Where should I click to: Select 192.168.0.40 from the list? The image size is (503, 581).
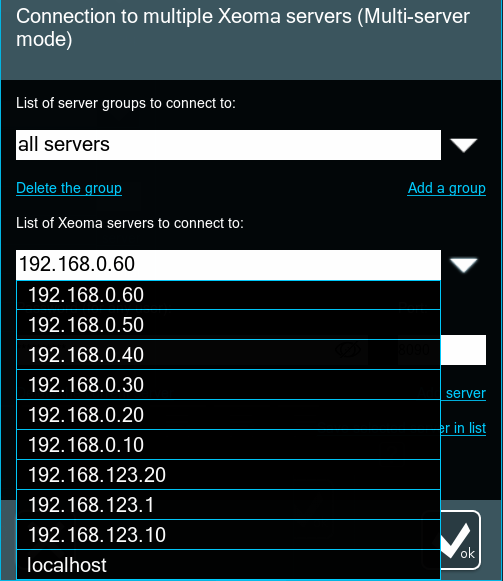tap(228, 355)
